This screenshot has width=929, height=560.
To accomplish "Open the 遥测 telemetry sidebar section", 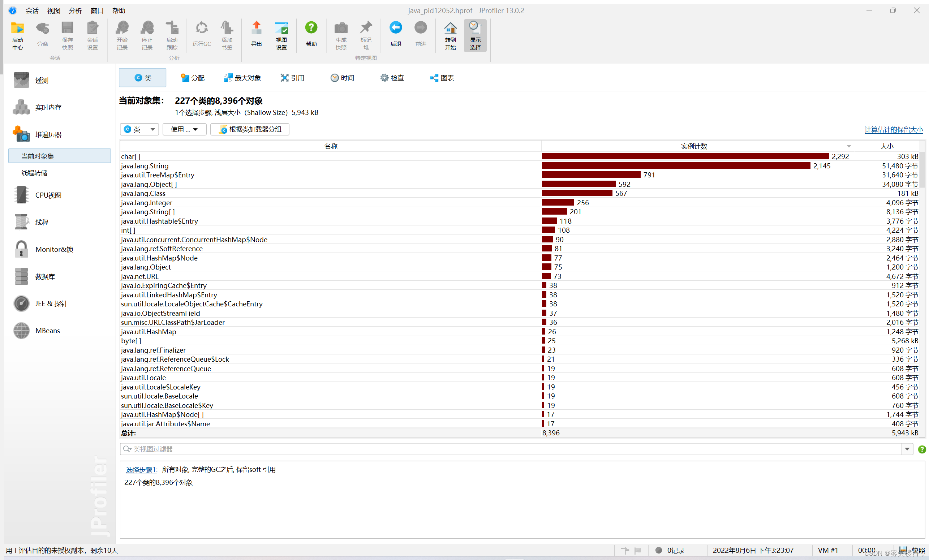I will pos(60,80).
